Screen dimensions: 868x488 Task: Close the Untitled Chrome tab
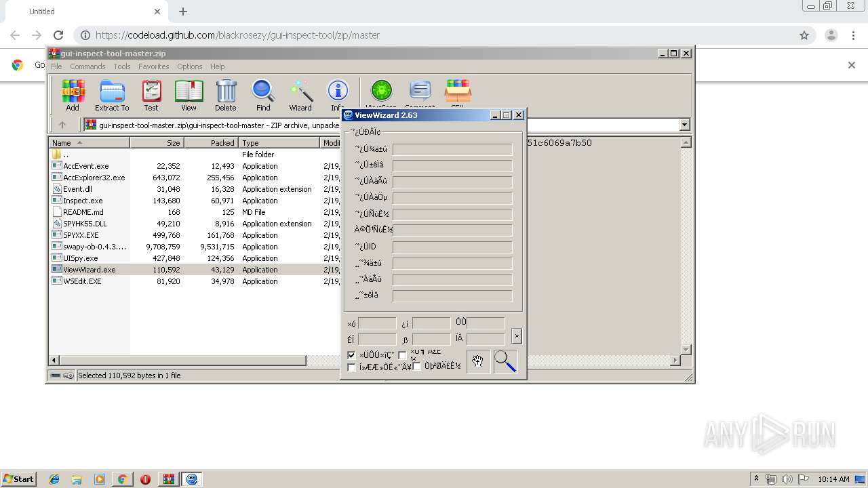pos(157,12)
